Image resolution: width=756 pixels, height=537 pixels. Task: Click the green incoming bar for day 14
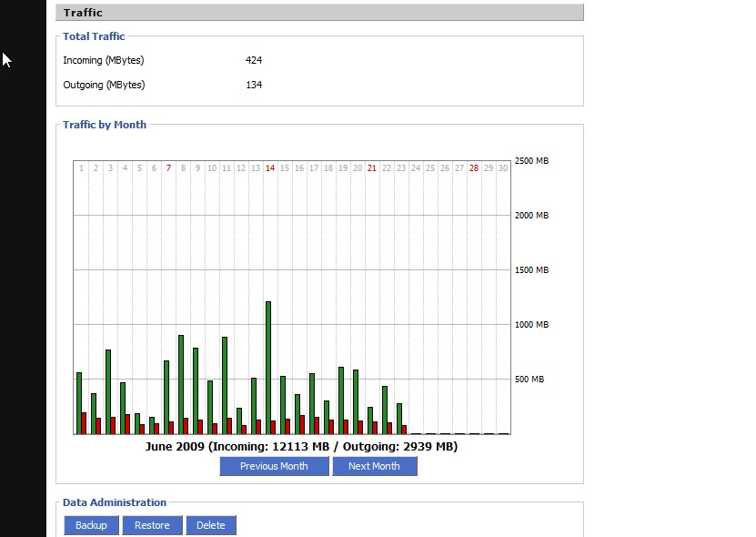(x=268, y=368)
